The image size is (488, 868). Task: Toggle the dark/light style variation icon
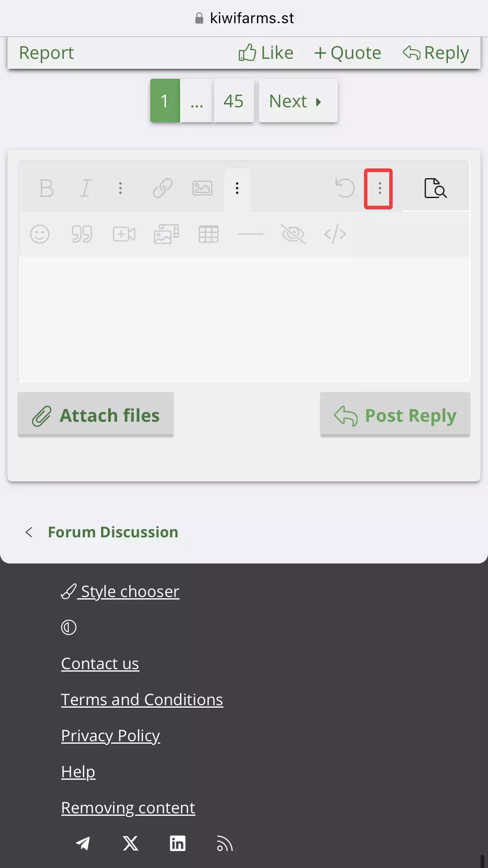pos(69,627)
